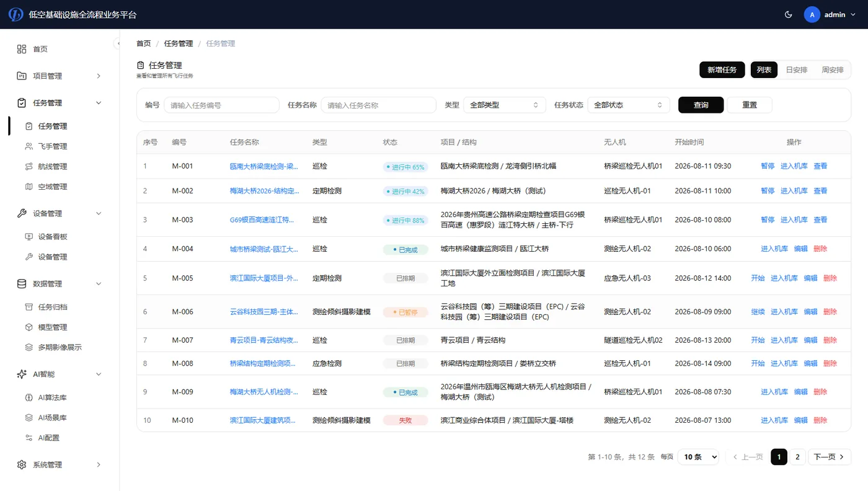Go to page 2 of results
Image resolution: width=868 pixels, height=491 pixels.
click(x=797, y=457)
